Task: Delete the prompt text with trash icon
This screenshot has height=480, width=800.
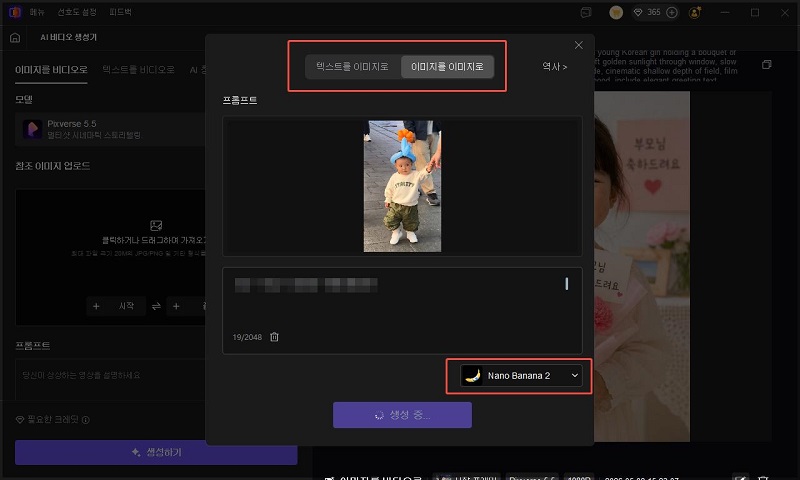Action: pyautogui.click(x=274, y=337)
